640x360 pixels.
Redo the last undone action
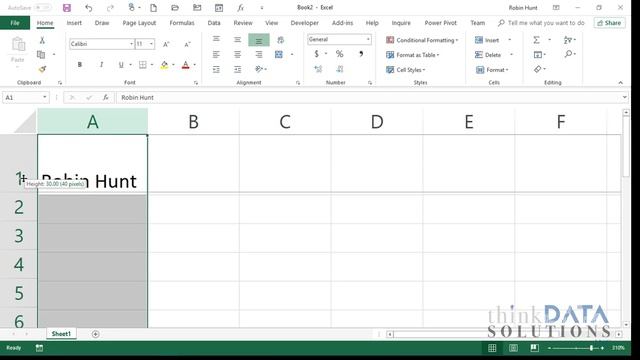coord(110,8)
